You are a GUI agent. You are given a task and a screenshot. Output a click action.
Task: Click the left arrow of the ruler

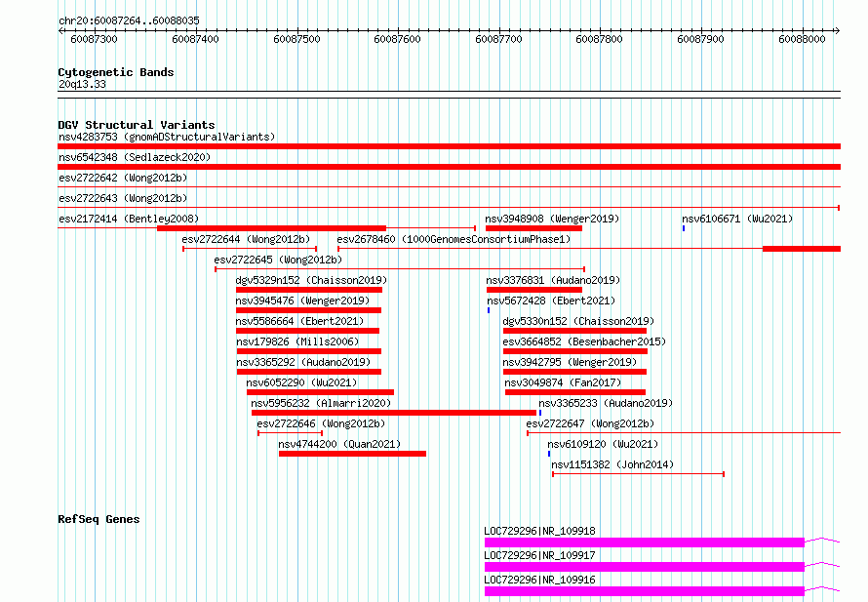(60, 31)
